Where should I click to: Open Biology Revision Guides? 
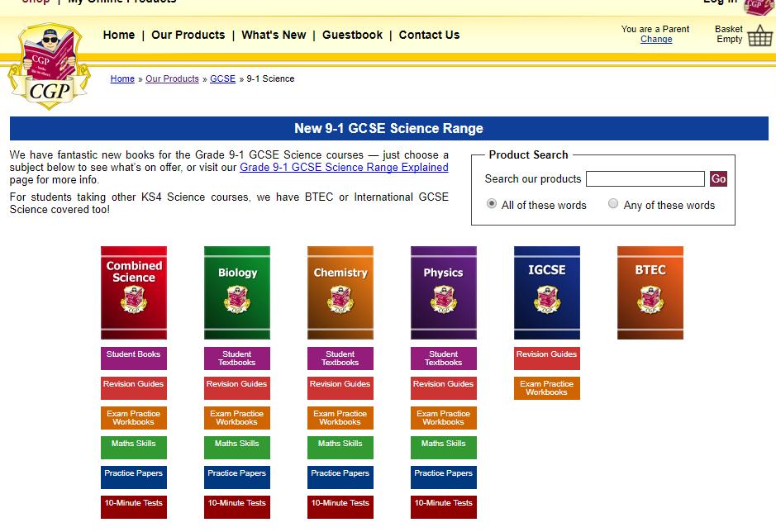tap(237, 388)
